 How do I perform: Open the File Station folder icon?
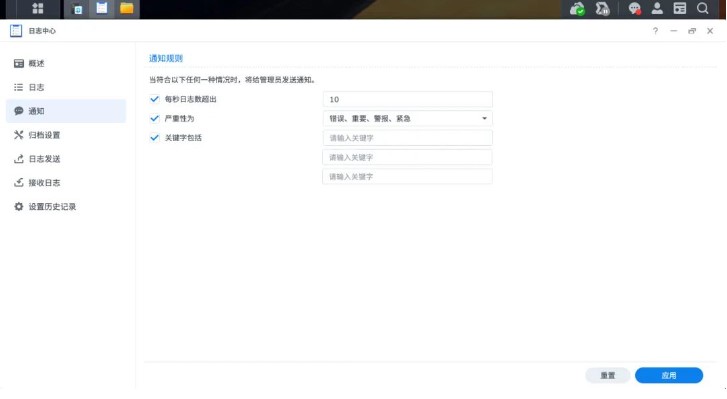point(127,8)
